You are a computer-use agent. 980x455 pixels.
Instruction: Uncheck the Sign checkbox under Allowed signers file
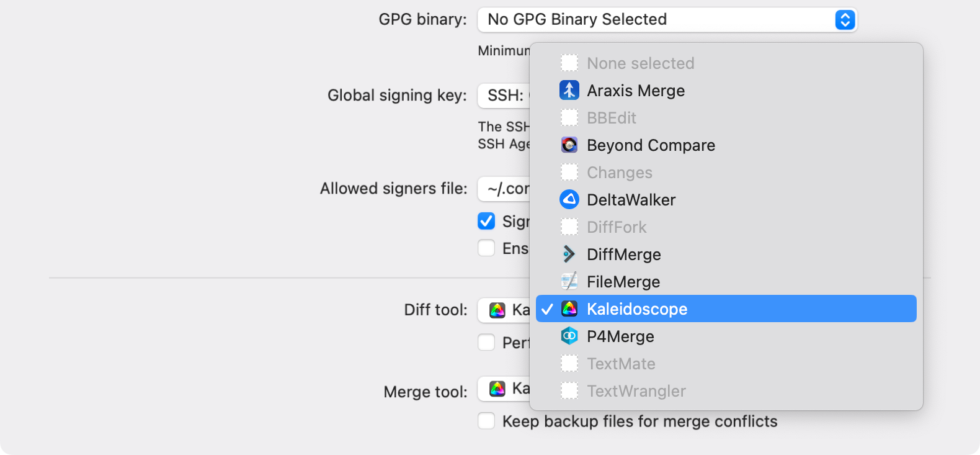tap(486, 220)
